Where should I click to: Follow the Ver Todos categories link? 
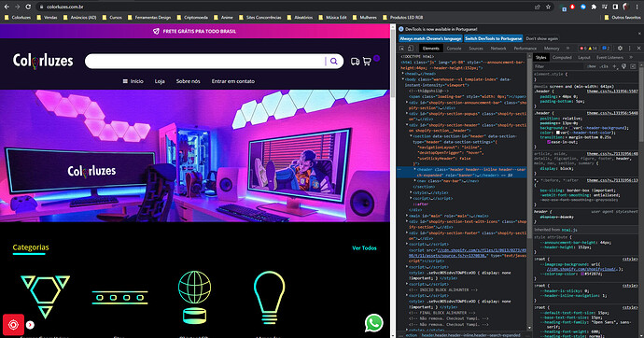pos(364,248)
